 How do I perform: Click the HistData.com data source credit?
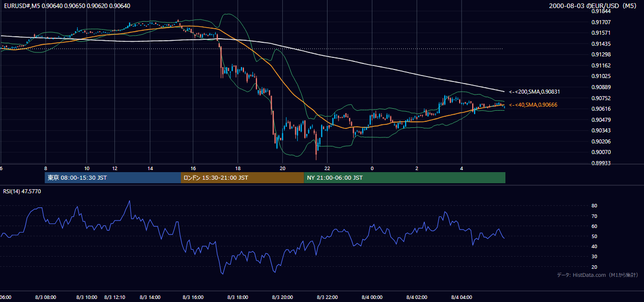[598, 275]
